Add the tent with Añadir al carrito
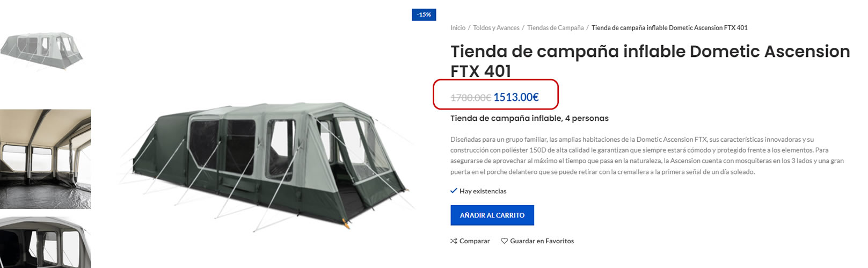 tap(492, 215)
